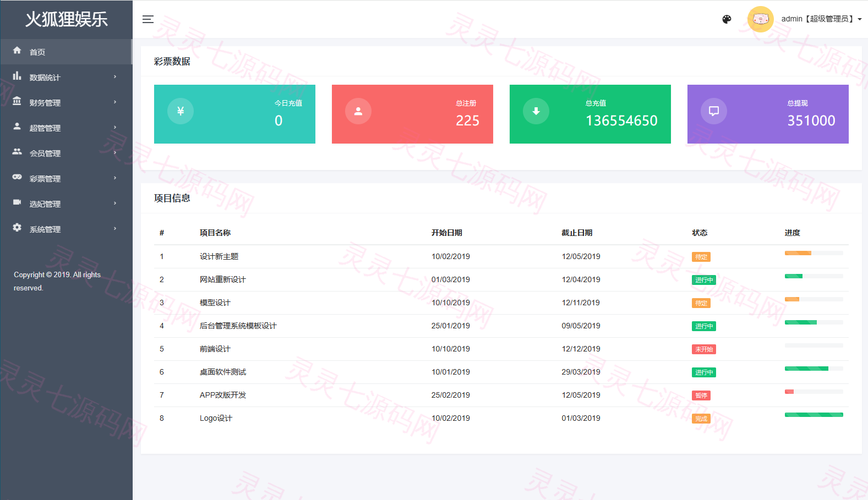
Task: Expand the 财务管理 menu chevron
Action: tap(115, 102)
